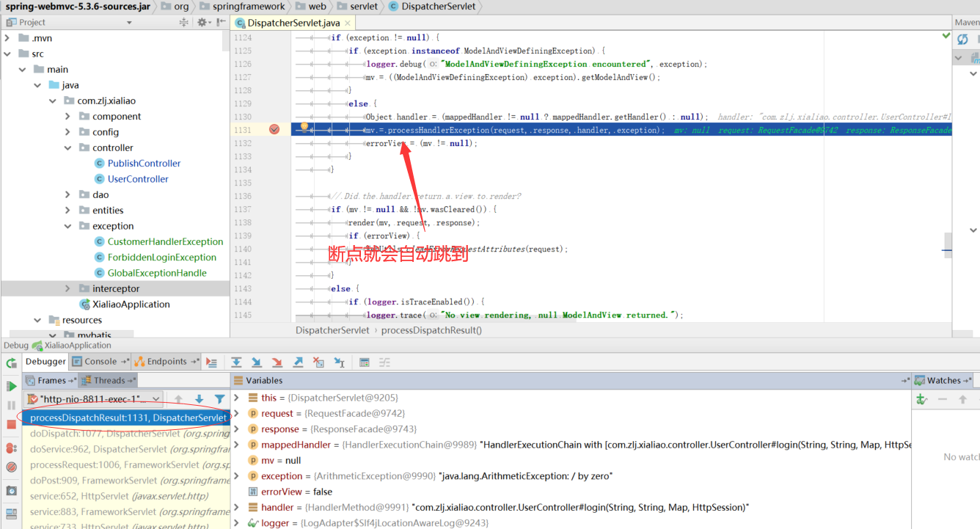Click the Step Into icon
The width and height of the screenshot is (980, 529).
257,362
